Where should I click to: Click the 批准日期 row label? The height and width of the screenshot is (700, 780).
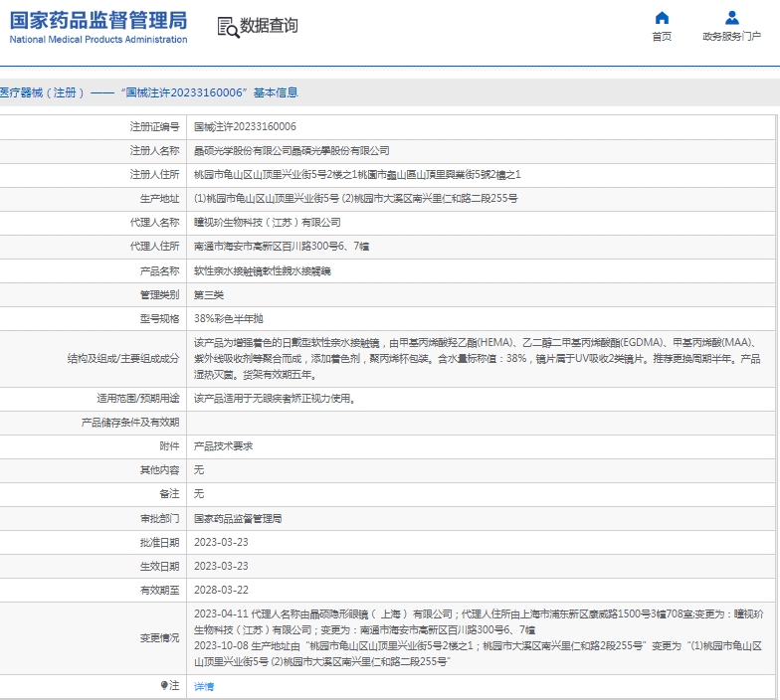[159, 543]
